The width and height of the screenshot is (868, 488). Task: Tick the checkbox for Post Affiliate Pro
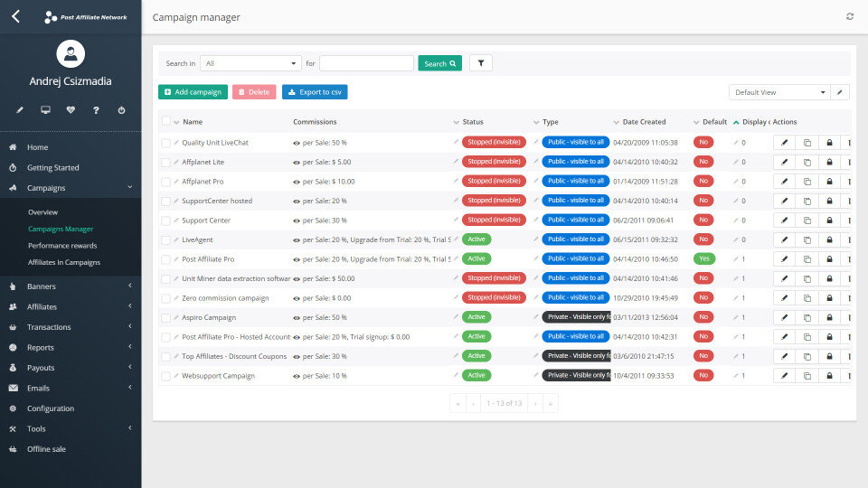click(165, 258)
